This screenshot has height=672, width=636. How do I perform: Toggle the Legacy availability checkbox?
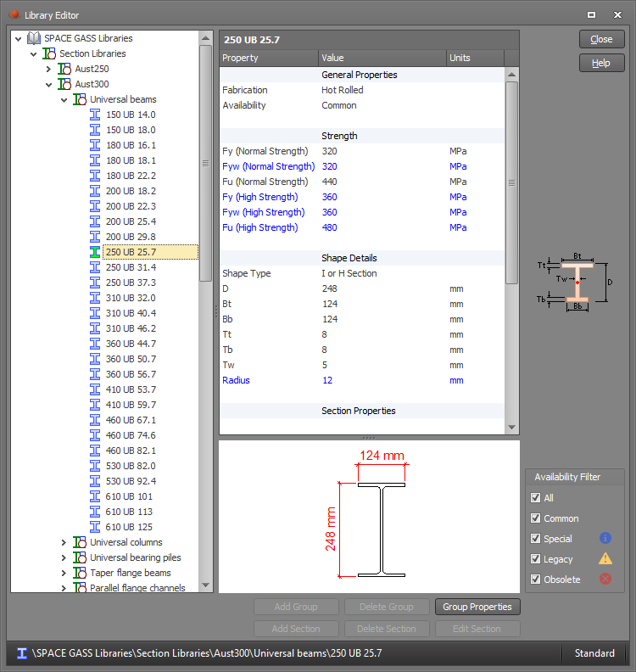pos(535,559)
